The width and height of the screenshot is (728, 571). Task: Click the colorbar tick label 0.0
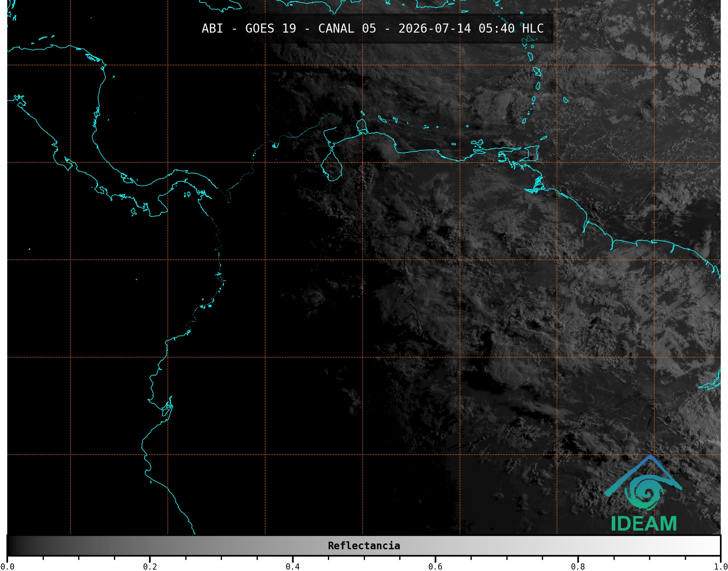point(7,567)
